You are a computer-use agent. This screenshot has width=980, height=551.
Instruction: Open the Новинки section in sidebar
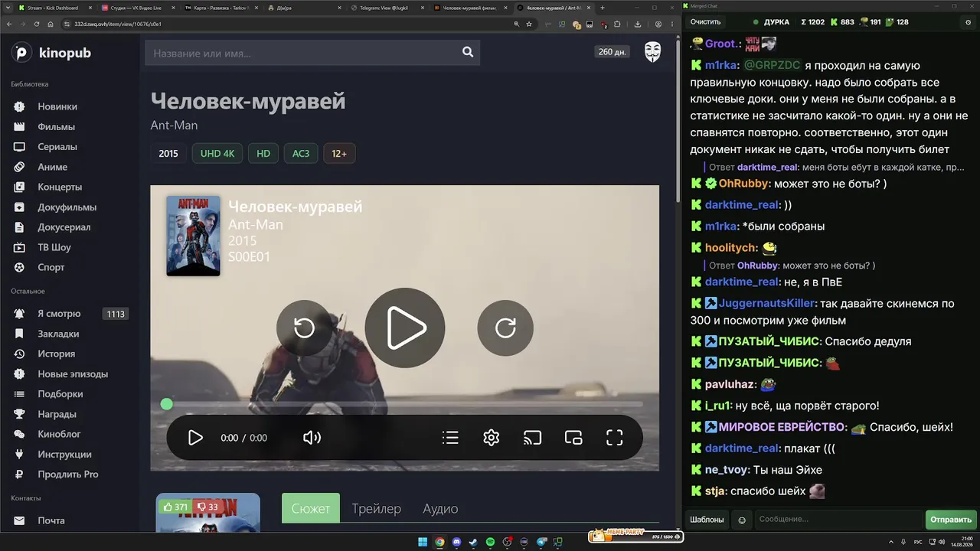click(x=57, y=106)
